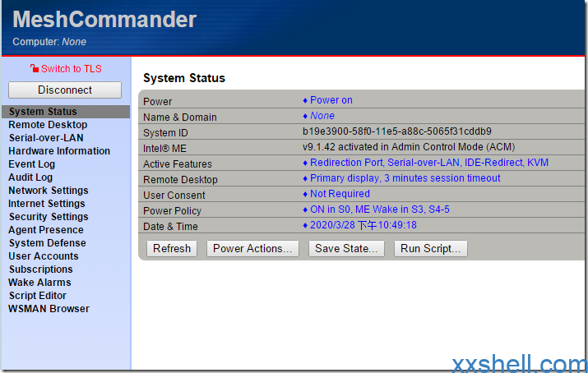Click the User Consent row label
The height and width of the screenshot is (373, 588).
[174, 196]
